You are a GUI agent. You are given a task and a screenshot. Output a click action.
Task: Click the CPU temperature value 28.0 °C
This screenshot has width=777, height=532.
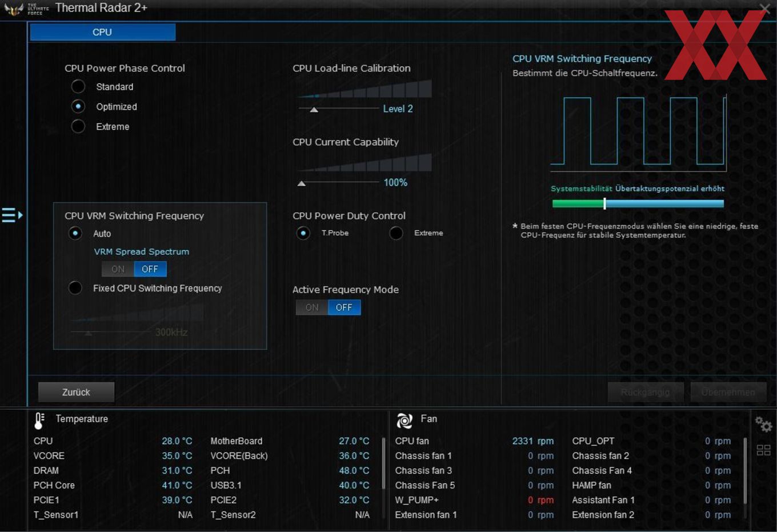click(x=177, y=441)
